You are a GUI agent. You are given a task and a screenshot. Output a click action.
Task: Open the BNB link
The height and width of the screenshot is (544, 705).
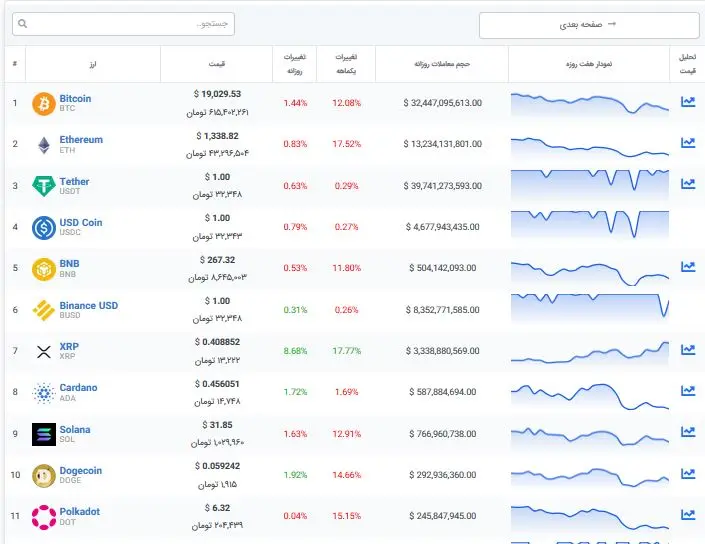pos(69,263)
